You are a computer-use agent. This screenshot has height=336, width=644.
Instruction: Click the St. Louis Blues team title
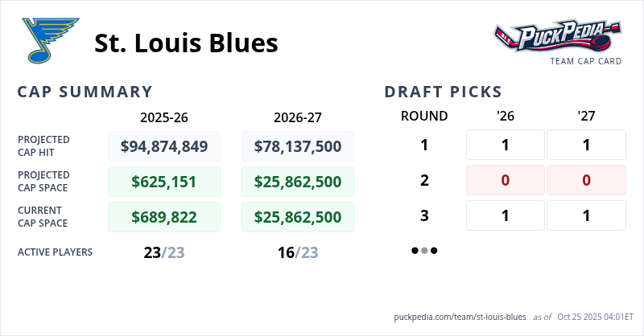186,43
